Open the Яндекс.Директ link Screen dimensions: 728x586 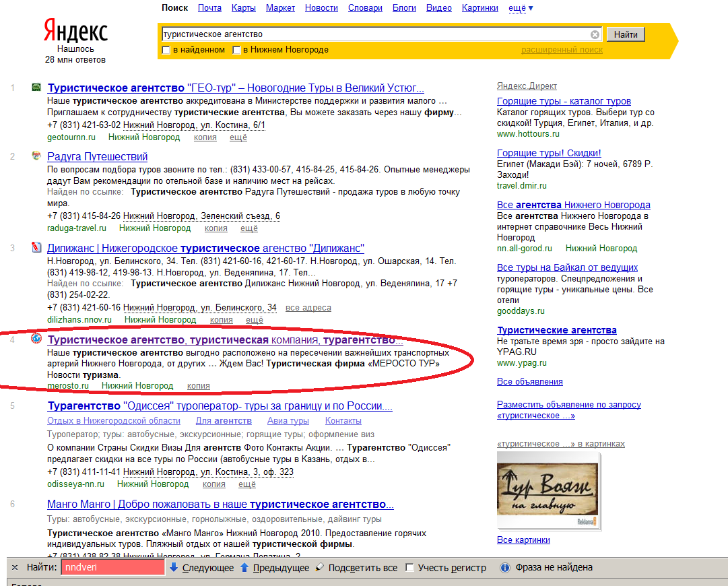point(527,86)
